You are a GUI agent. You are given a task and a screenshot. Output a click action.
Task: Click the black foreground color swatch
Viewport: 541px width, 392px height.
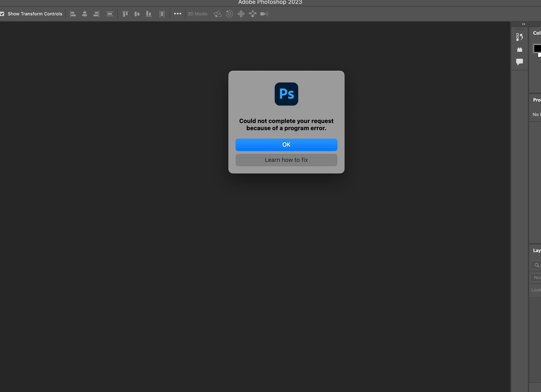click(x=537, y=48)
